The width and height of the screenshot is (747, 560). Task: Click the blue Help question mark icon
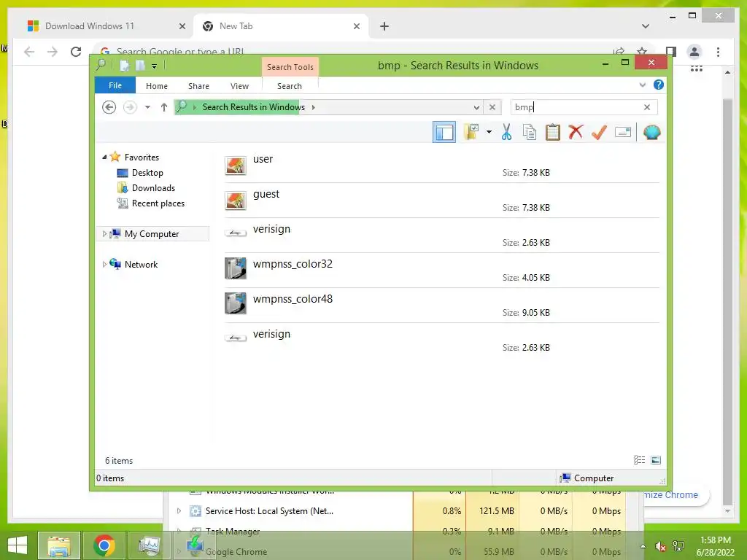[659, 85]
